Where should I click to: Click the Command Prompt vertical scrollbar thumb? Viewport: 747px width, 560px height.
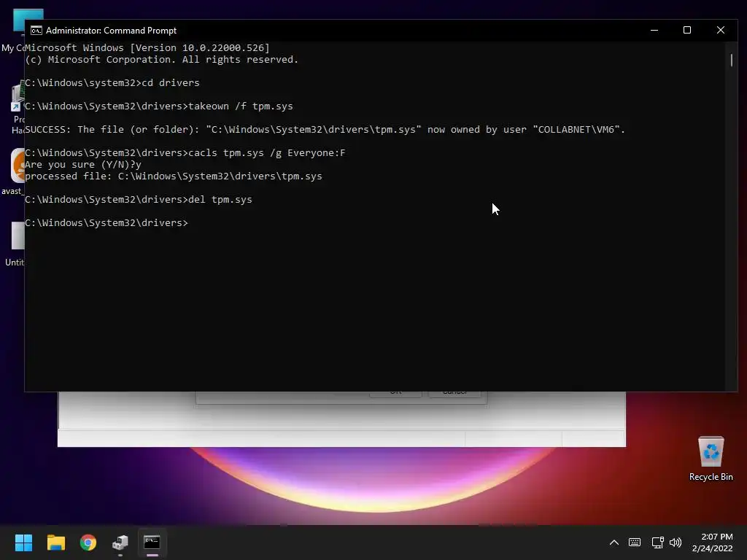click(x=731, y=60)
